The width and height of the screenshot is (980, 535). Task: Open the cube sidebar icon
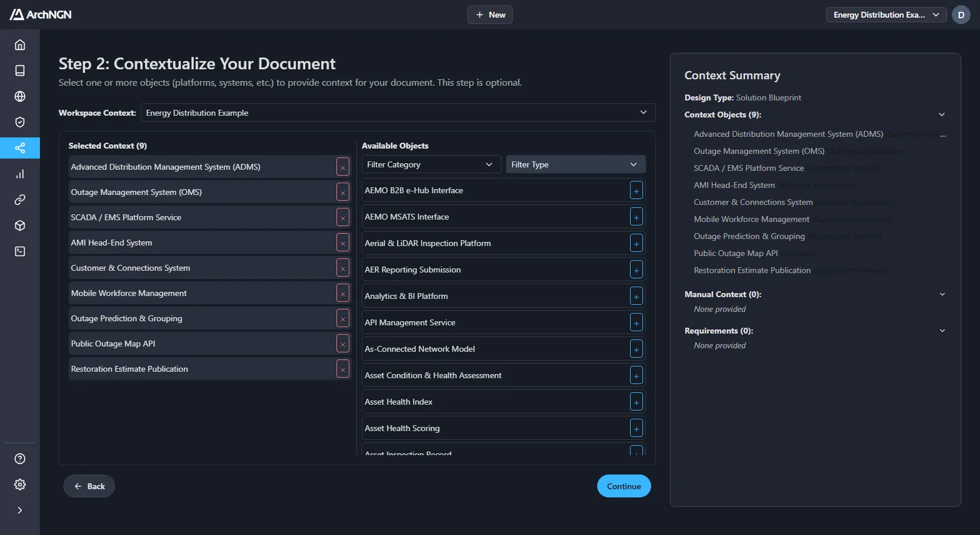pyautogui.click(x=20, y=226)
